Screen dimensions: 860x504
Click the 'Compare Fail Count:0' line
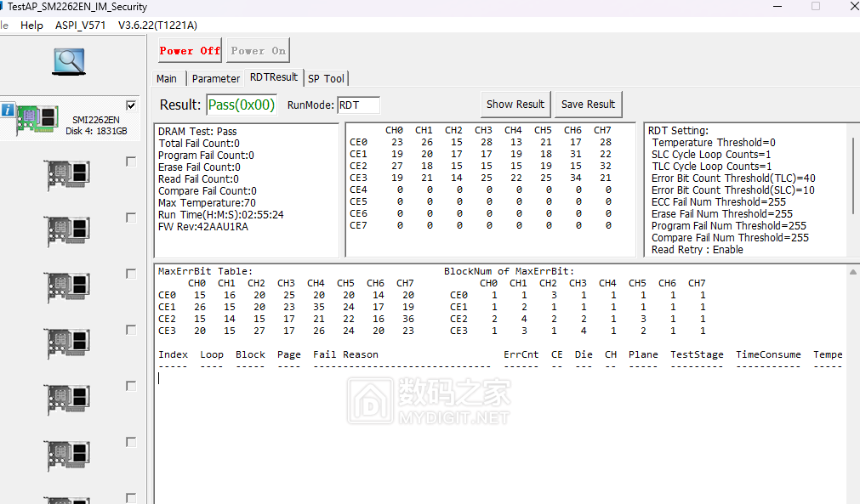click(x=208, y=191)
